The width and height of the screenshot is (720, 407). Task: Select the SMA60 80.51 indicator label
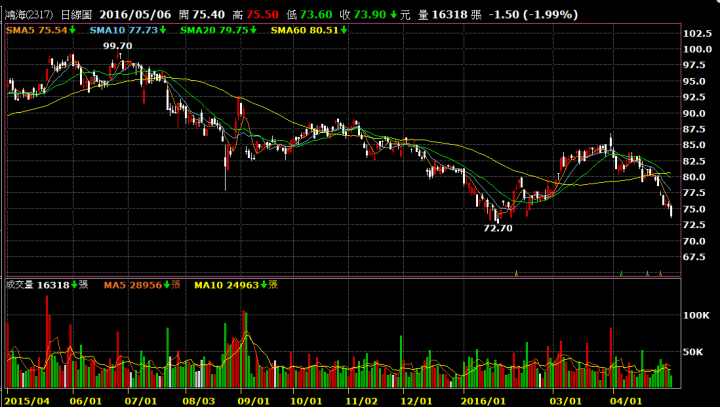pos(305,30)
